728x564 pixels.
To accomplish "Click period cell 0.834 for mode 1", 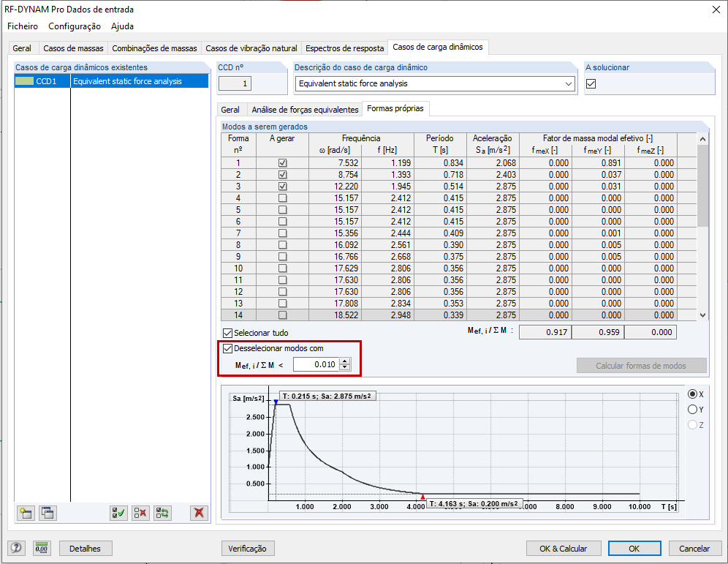I will point(440,163).
